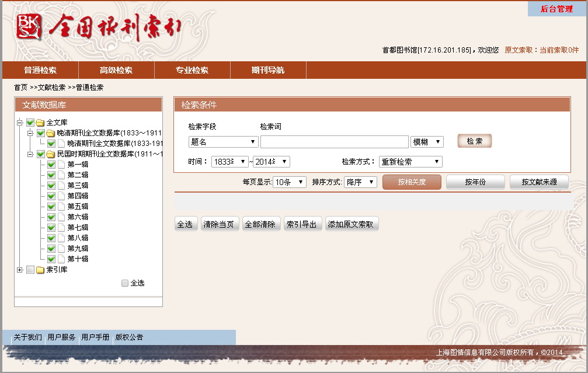
Task: Click the 第一辑 document icon
Action: [61, 165]
